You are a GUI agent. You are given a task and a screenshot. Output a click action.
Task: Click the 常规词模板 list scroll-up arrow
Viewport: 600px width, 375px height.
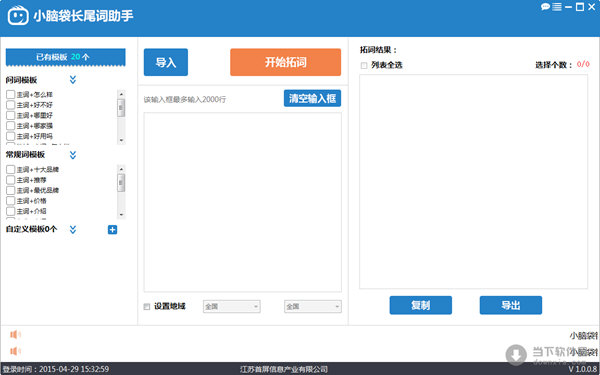[121, 169]
